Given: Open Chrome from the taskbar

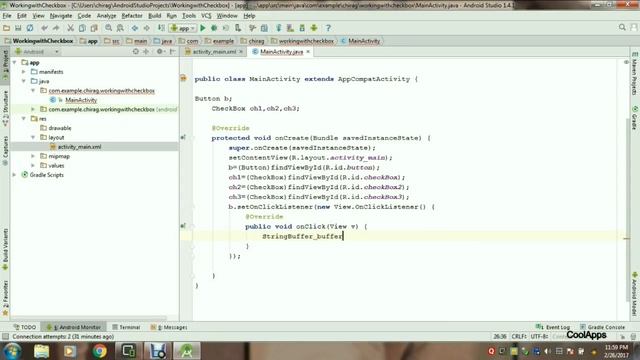Looking at the screenshot, I should [x=99, y=351].
